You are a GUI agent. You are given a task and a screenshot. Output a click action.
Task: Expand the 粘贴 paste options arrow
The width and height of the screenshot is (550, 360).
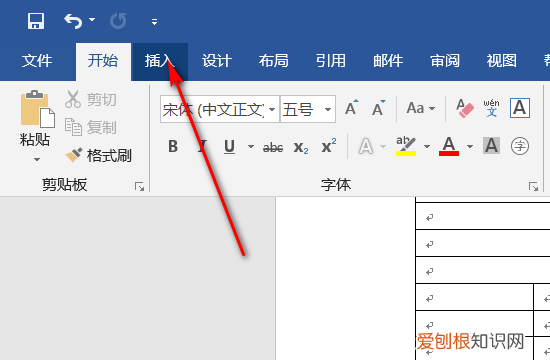pyautogui.click(x=37, y=160)
